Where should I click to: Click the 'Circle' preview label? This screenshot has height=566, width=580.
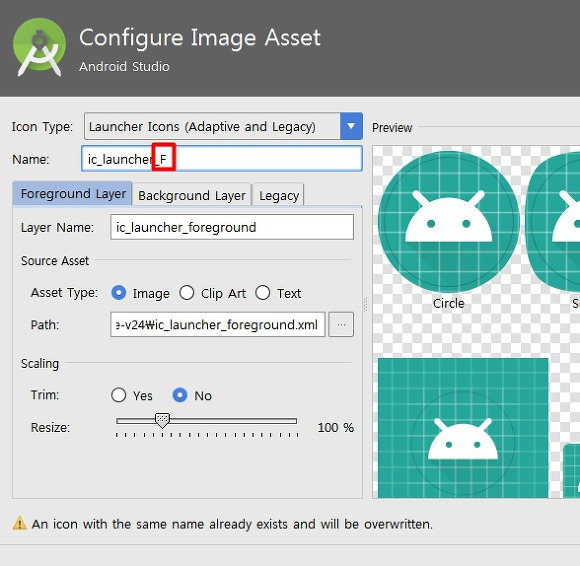point(449,303)
